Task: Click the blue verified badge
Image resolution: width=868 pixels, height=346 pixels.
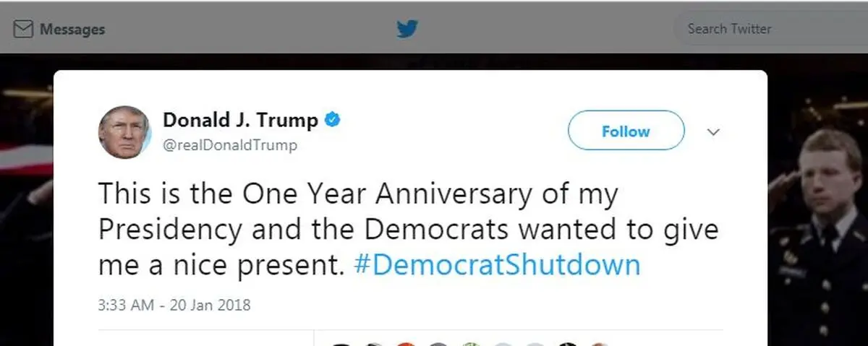Action: click(x=332, y=119)
